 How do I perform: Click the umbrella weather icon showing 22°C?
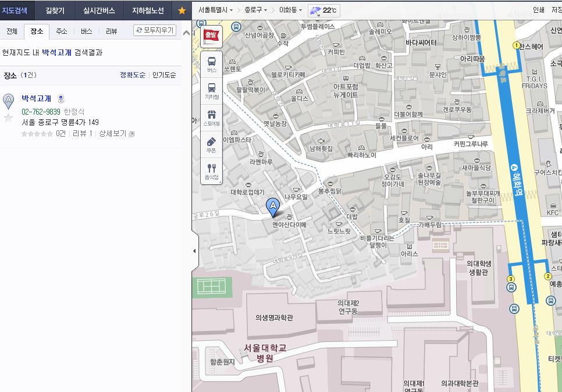pos(315,10)
